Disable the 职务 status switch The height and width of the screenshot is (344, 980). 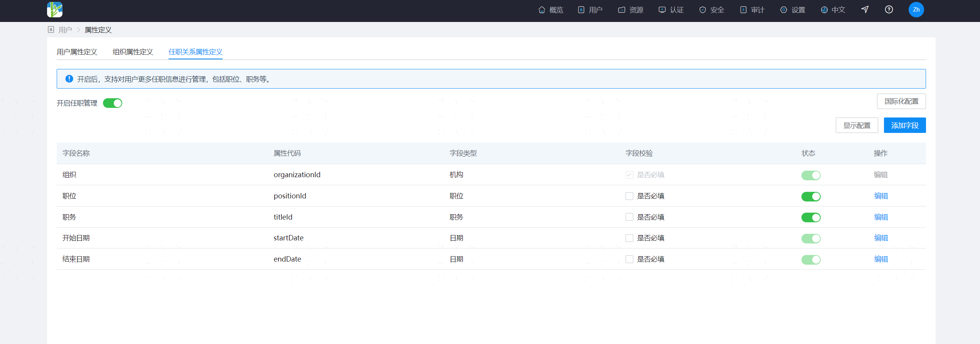point(811,218)
